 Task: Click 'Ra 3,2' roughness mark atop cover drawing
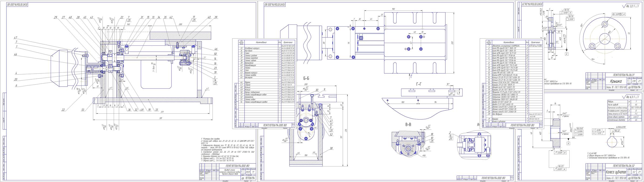point(631,6)
